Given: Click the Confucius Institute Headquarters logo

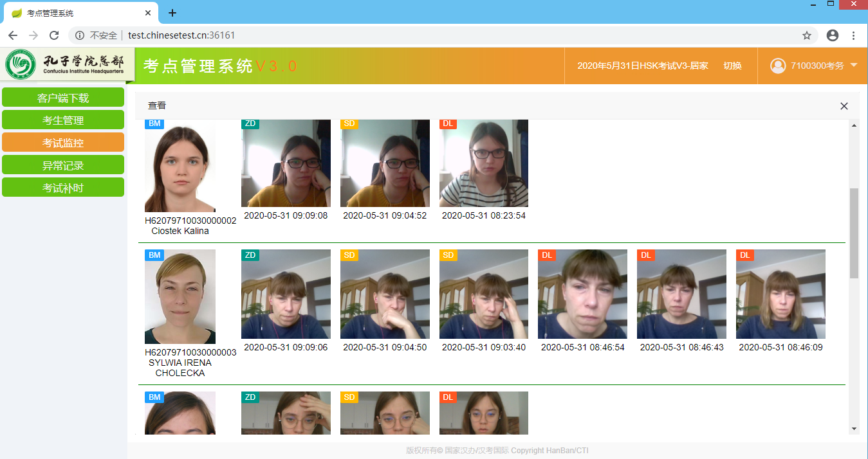Looking at the screenshot, I should [64, 64].
